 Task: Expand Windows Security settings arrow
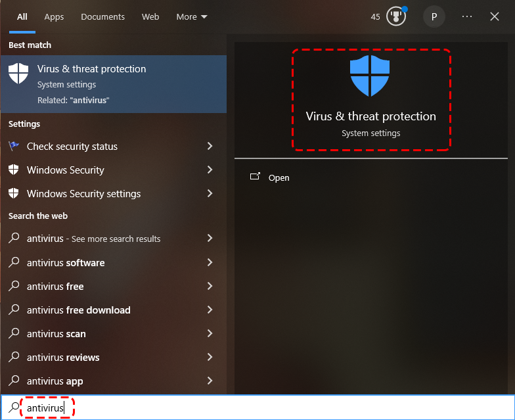click(210, 193)
